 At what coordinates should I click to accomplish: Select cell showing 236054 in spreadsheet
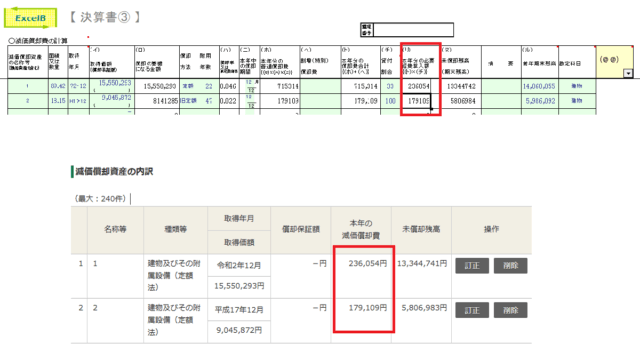pyautogui.click(x=416, y=86)
